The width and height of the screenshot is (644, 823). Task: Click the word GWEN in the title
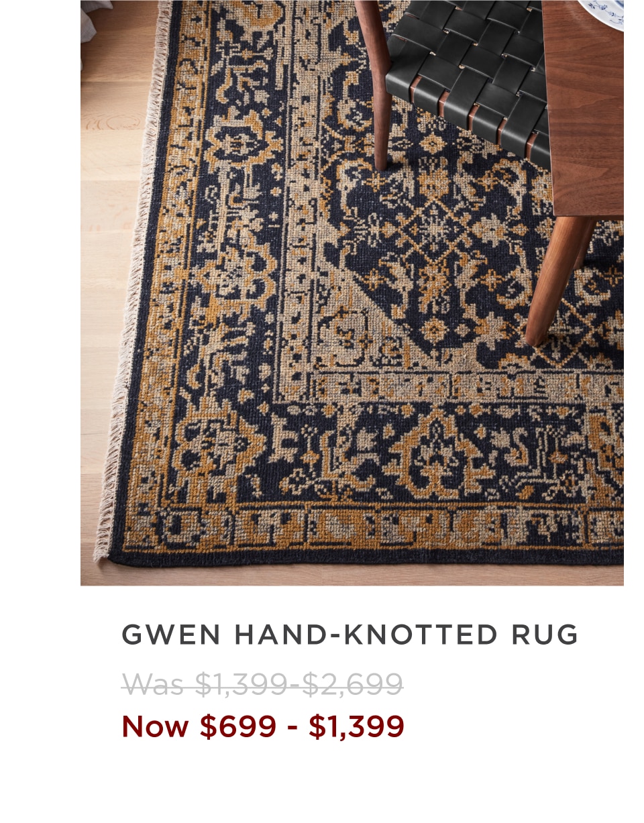171,635
